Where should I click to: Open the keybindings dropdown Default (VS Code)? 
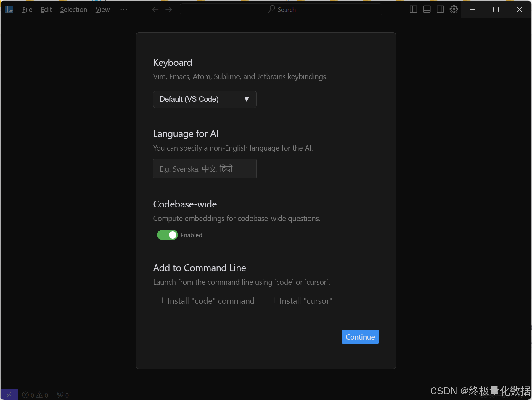[x=205, y=99]
